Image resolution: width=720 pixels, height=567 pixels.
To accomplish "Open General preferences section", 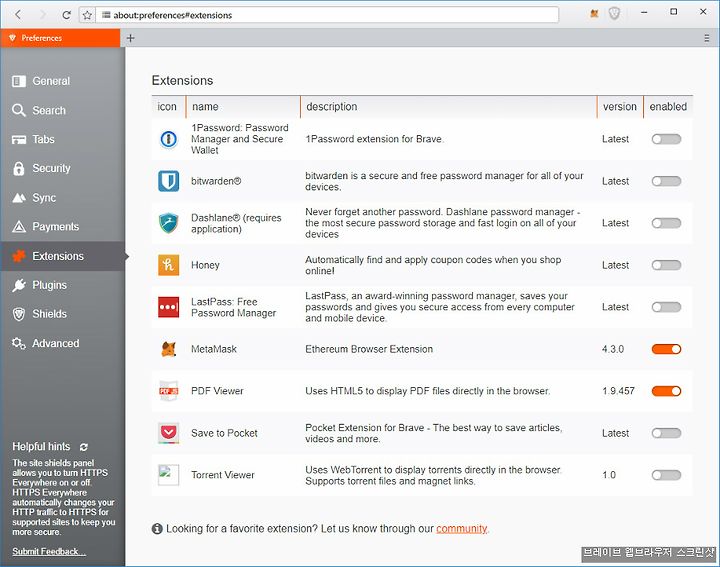I will click(62, 81).
